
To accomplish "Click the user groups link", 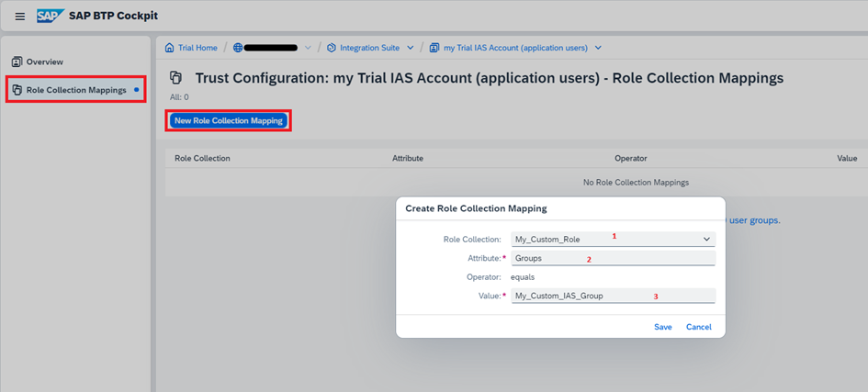I will (754, 220).
